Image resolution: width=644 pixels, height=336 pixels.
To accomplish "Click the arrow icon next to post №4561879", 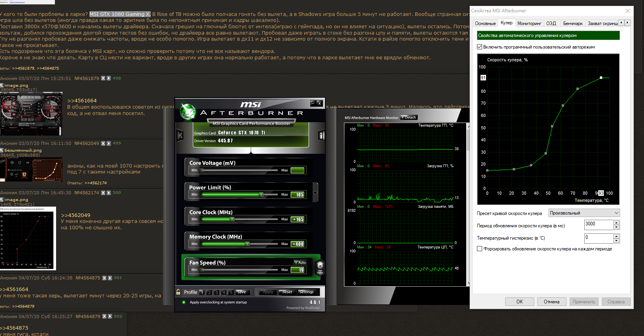I will point(109,78).
